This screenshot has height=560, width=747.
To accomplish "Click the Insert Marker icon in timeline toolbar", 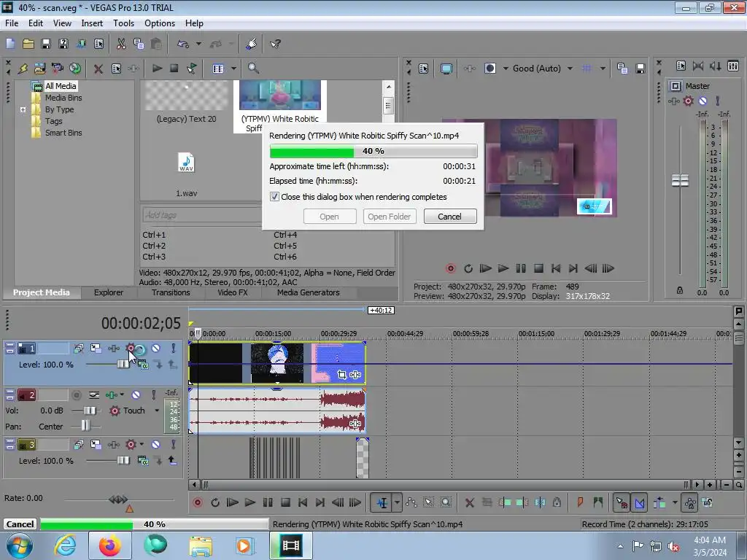I will tap(580, 502).
